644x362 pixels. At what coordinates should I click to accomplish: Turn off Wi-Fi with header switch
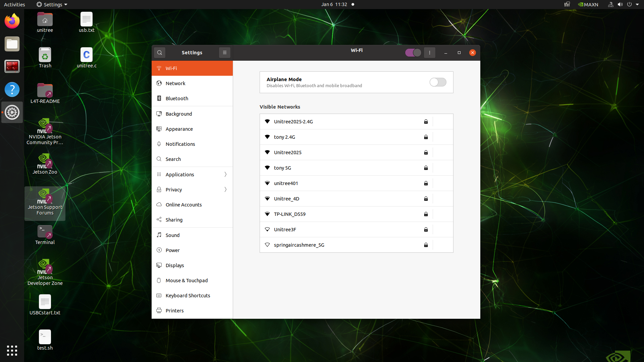[413, 53]
